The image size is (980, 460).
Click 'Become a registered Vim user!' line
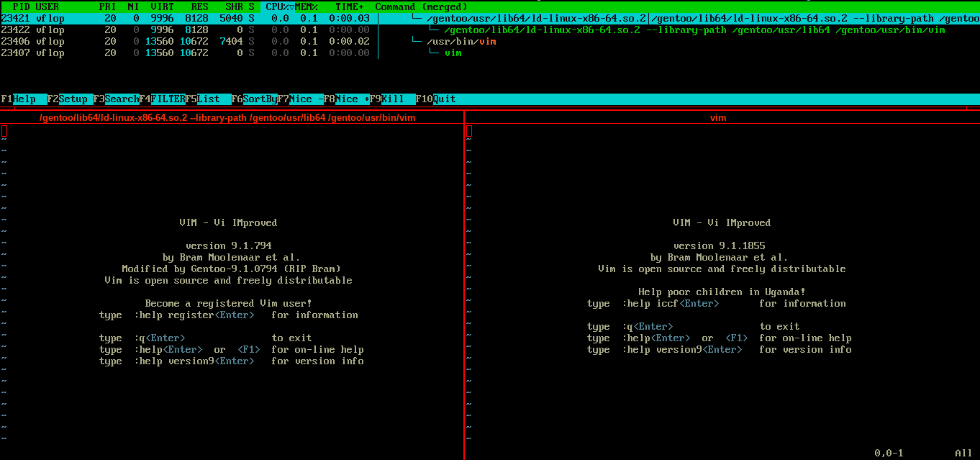(x=228, y=303)
